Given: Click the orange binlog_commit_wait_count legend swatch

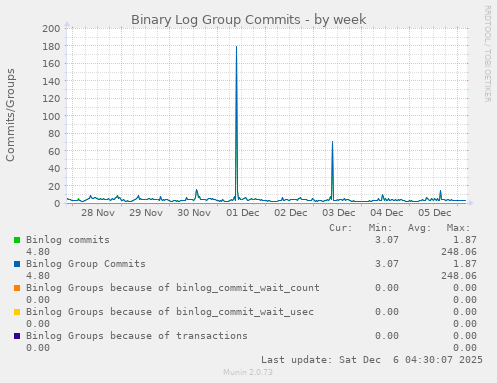Looking at the screenshot, I should click(x=17, y=288).
